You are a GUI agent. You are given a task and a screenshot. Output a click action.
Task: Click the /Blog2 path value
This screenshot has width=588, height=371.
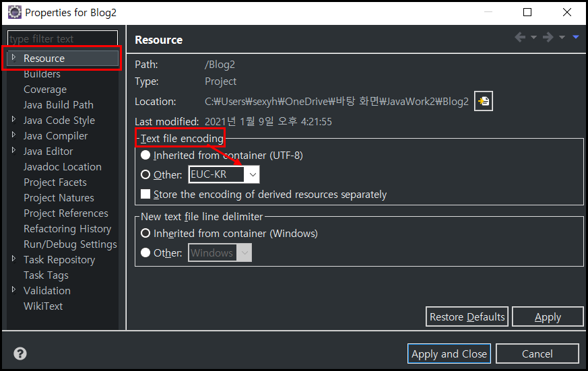click(x=220, y=65)
